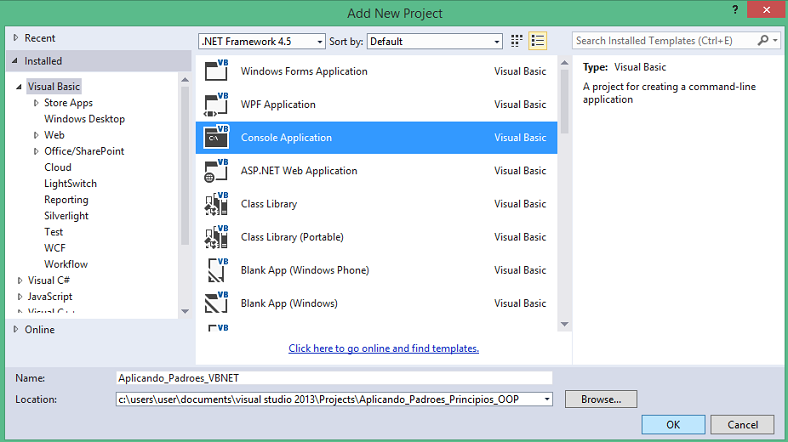Click the Class Library template name
This screenshot has width=788, height=442.
tap(269, 203)
